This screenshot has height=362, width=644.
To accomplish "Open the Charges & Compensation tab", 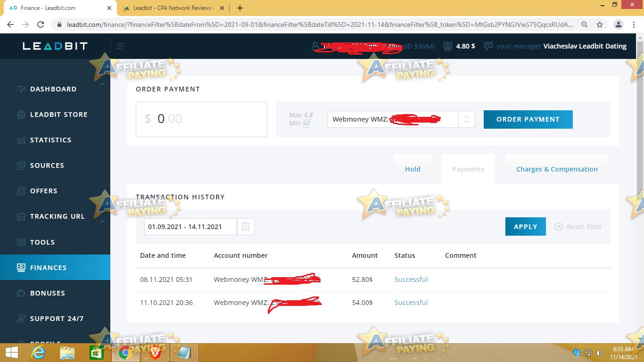I will point(557,169).
